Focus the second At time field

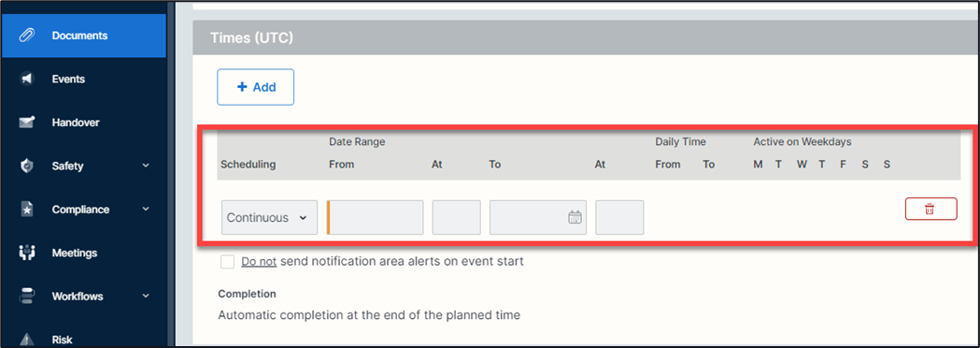(619, 217)
